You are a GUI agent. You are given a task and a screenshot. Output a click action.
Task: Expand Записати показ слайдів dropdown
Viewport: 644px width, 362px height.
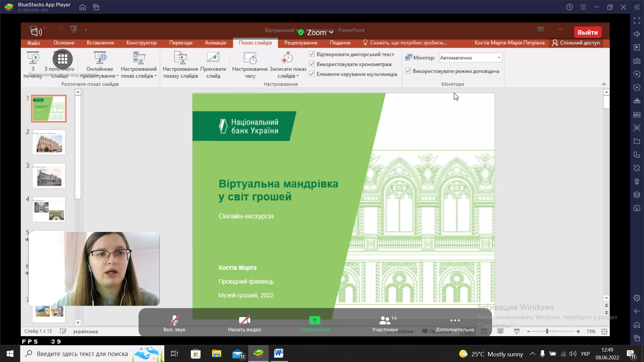coord(288,65)
